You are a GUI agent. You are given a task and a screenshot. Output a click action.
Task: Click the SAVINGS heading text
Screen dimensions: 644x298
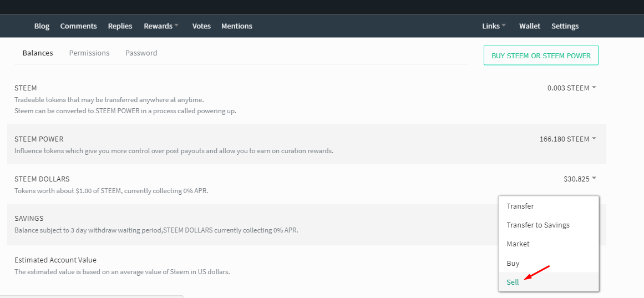click(x=29, y=218)
